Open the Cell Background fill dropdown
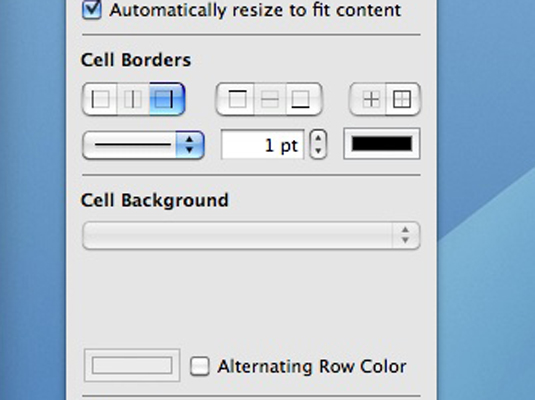This screenshot has height=400, width=535. tap(251, 235)
